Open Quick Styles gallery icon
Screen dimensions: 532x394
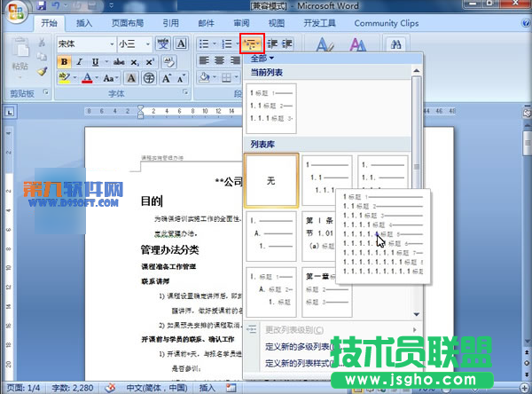tap(325, 45)
